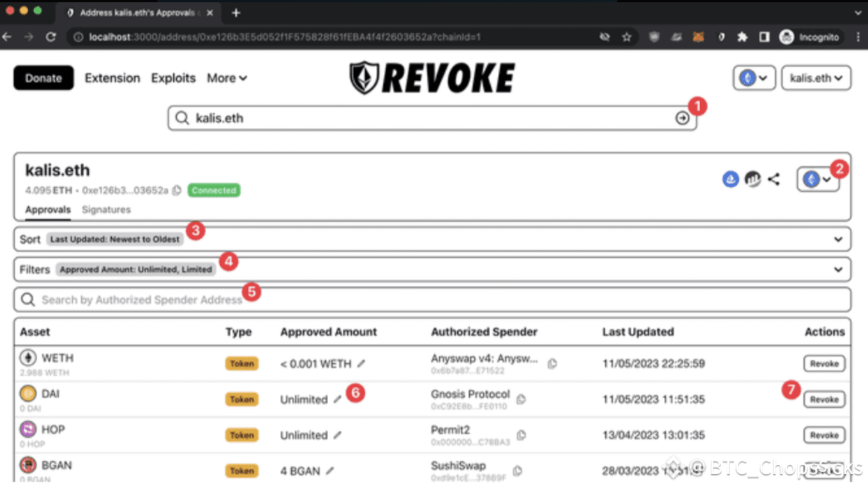Select the Approvals tab

point(47,209)
